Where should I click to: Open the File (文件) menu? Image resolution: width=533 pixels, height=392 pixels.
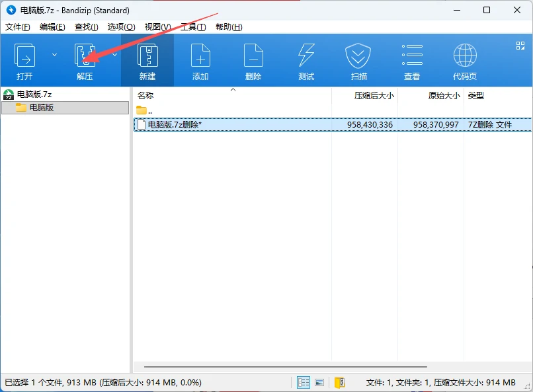18,27
